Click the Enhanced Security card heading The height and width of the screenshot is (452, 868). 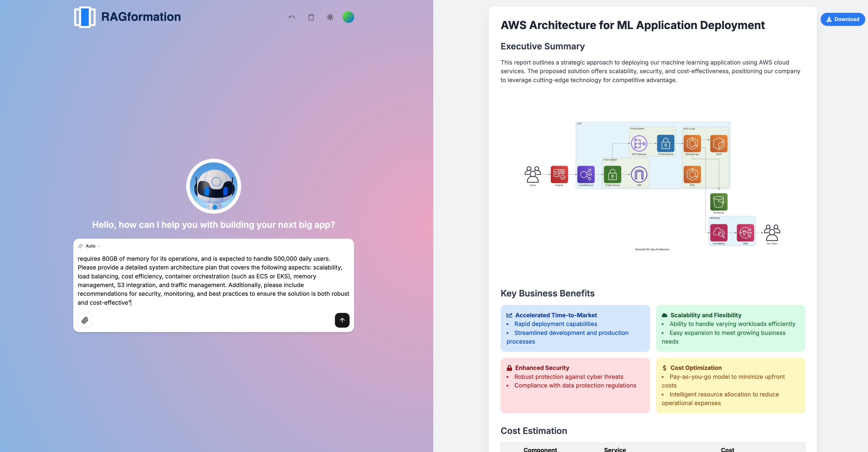click(542, 368)
